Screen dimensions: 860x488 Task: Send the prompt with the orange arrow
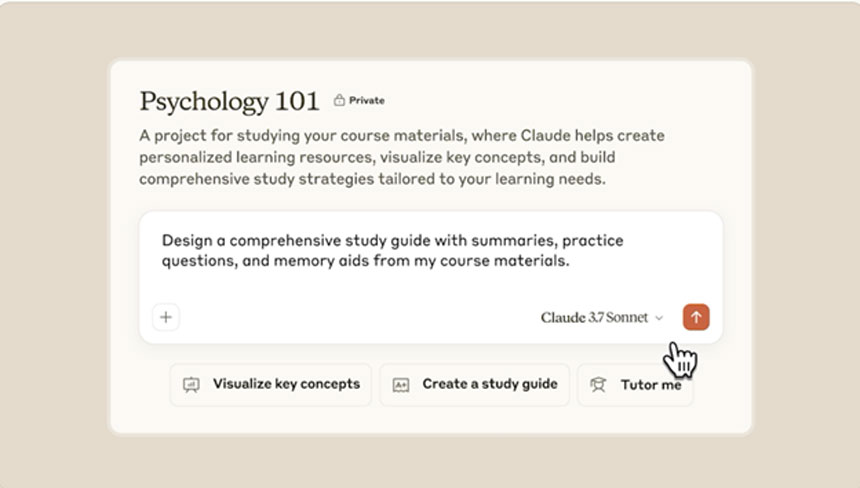pyautogui.click(x=696, y=317)
